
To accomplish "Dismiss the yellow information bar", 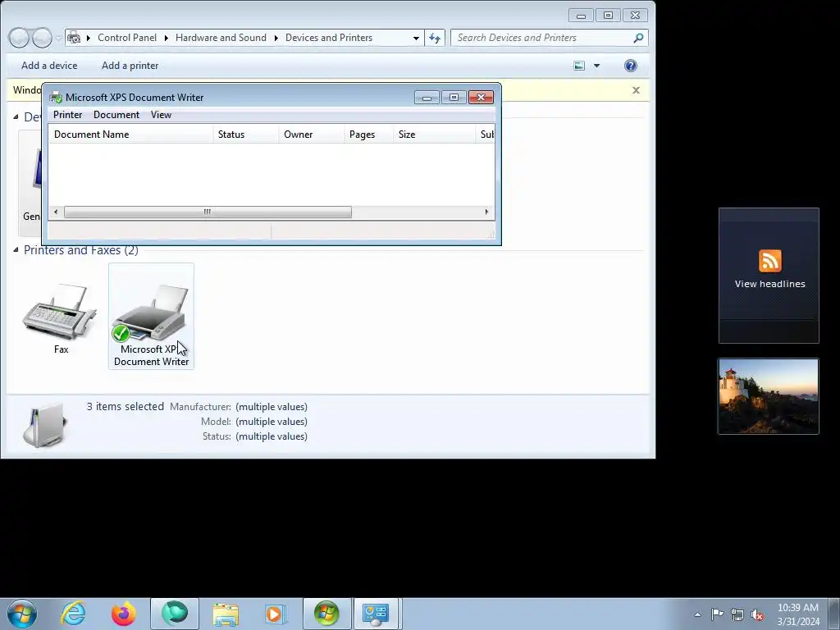I will click(x=636, y=90).
